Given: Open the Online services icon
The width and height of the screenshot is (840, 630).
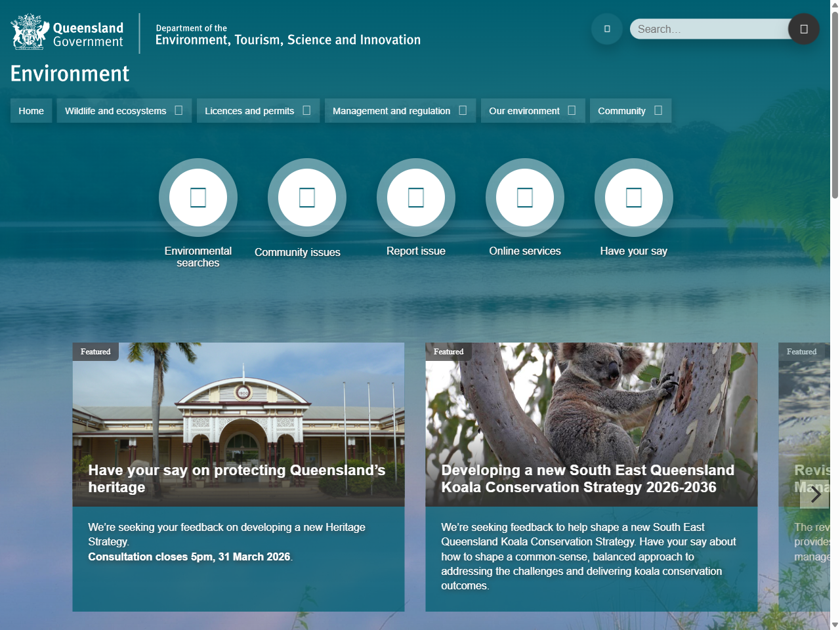Looking at the screenshot, I should (x=524, y=198).
